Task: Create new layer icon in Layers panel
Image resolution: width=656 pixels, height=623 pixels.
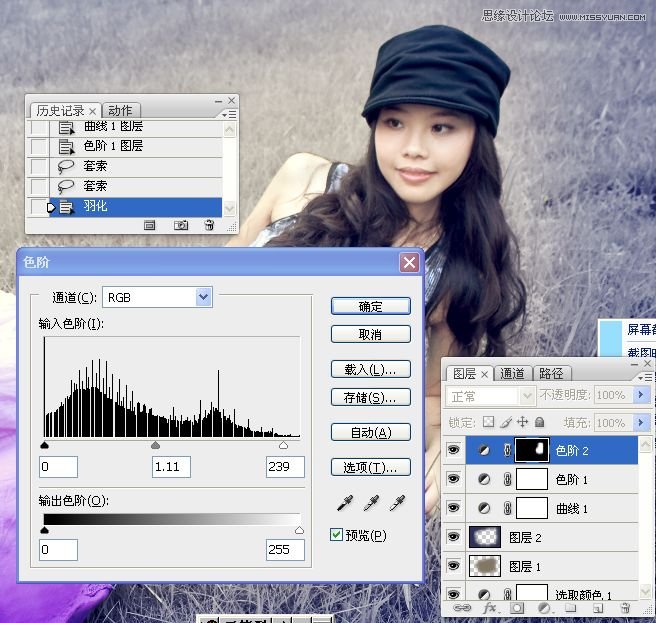Action: 597,608
